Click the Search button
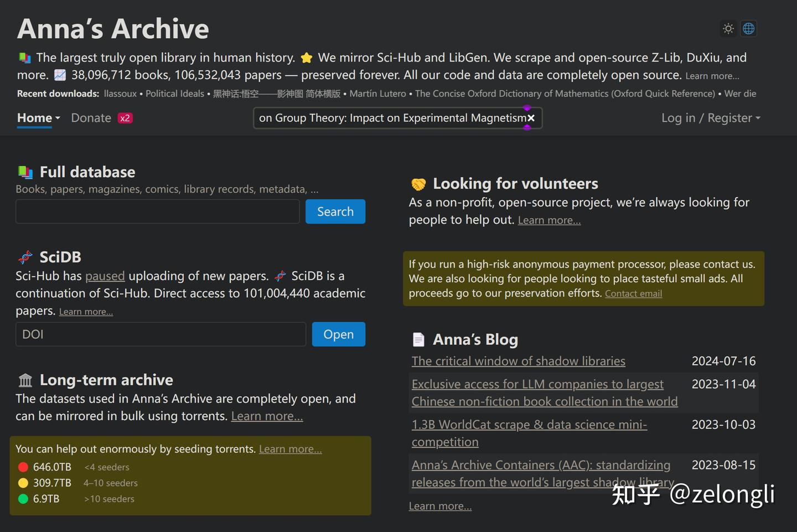This screenshot has width=797, height=532. (x=335, y=211)
